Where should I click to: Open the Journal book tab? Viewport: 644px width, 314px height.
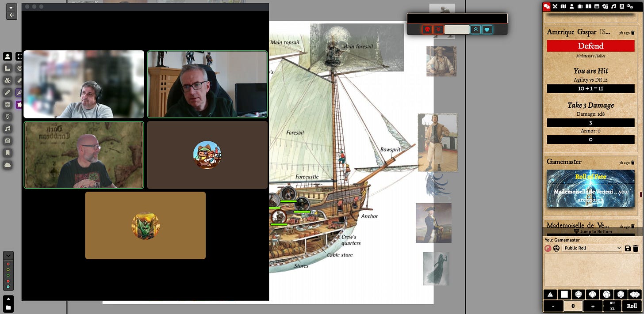pyautogui.click(x=588, y=7)
